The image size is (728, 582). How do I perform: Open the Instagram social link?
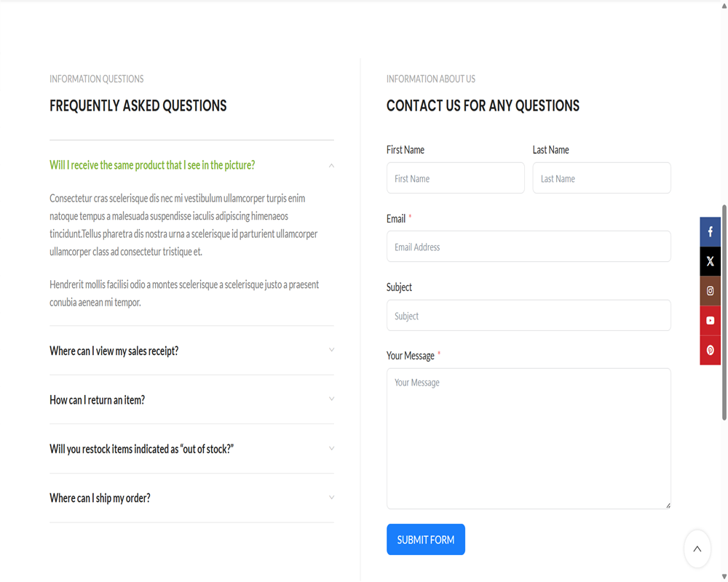[x=710, y=291]
